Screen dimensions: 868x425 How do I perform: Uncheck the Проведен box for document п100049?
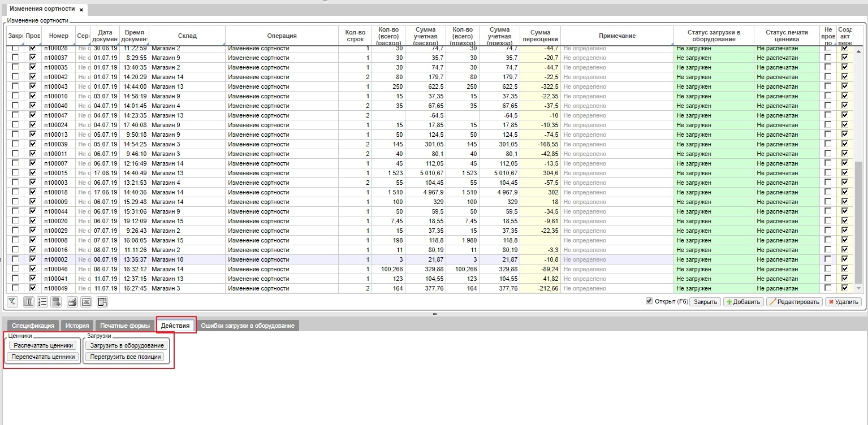[x=33, y=288]
